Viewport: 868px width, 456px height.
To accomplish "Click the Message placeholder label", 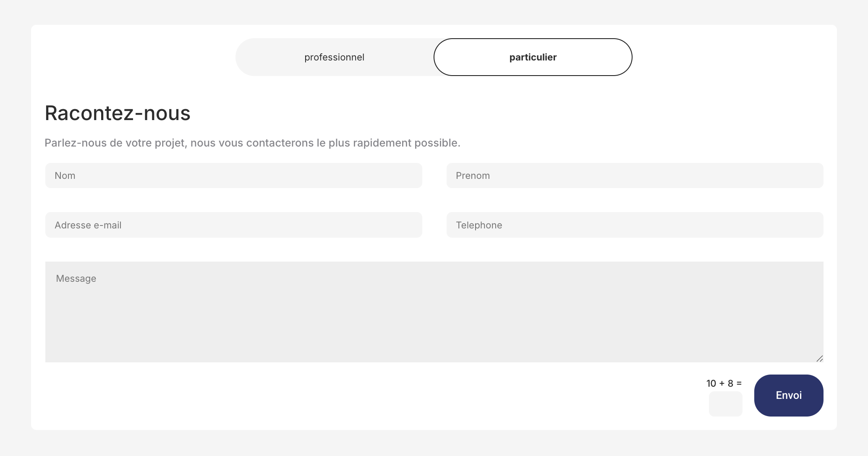I will pyautogui.click(x=76, y=278).
